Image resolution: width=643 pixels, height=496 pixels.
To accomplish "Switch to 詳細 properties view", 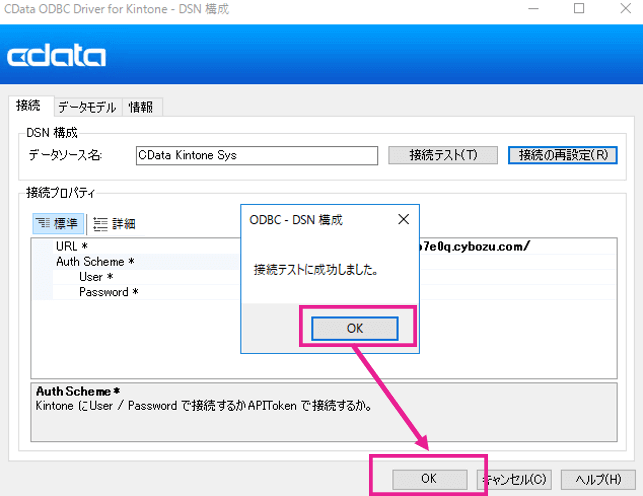I will 114,224.
